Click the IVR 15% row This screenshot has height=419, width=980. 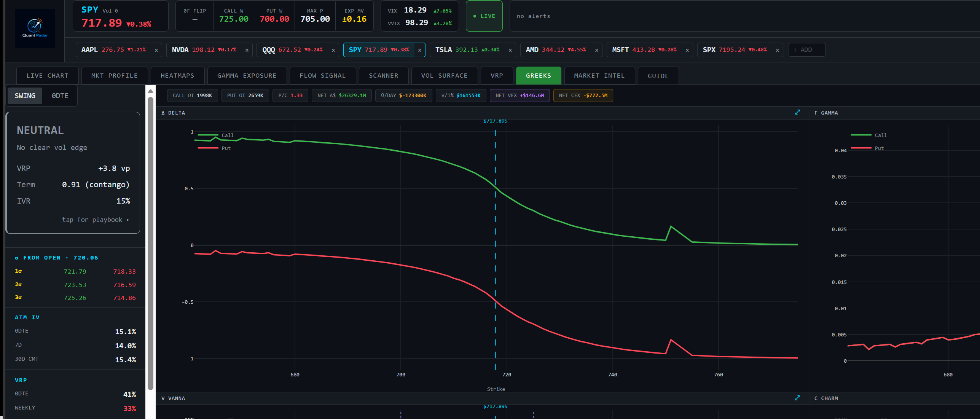pos(73,201)
